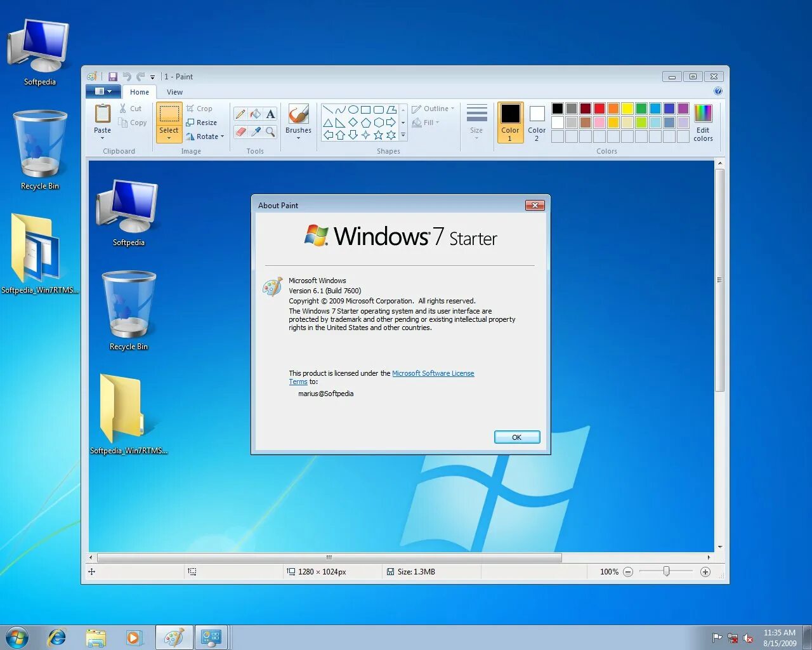
Task: Expand the Brushes dropdown arrow
Action: 298,138
